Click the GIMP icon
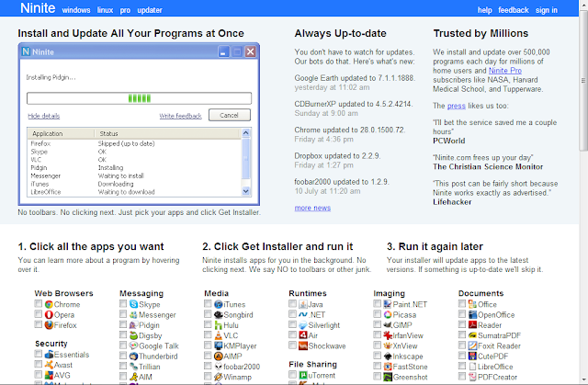The width and height of the screenshot is (588, 385). (x=388, y=325)
